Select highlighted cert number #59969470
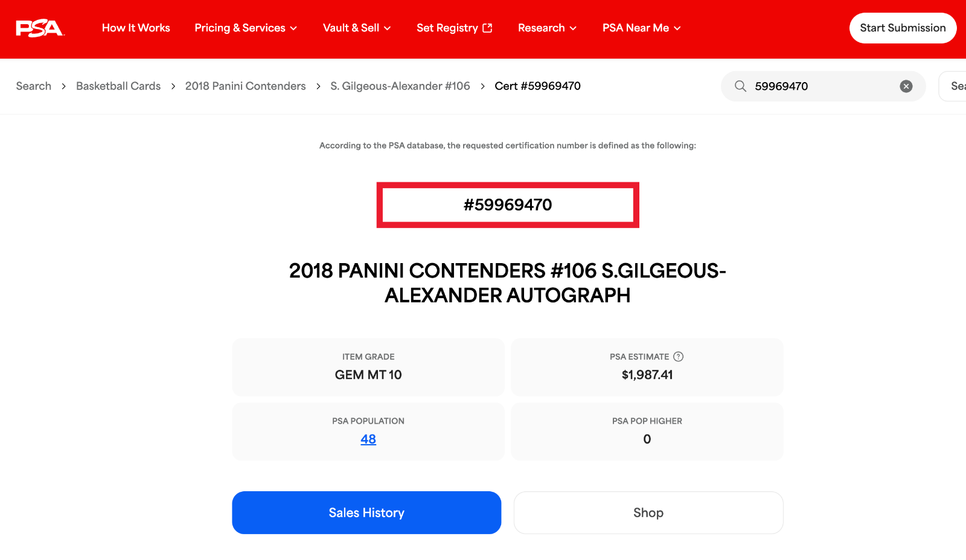Viewport: 966px width, 560px height. (508, 205)
